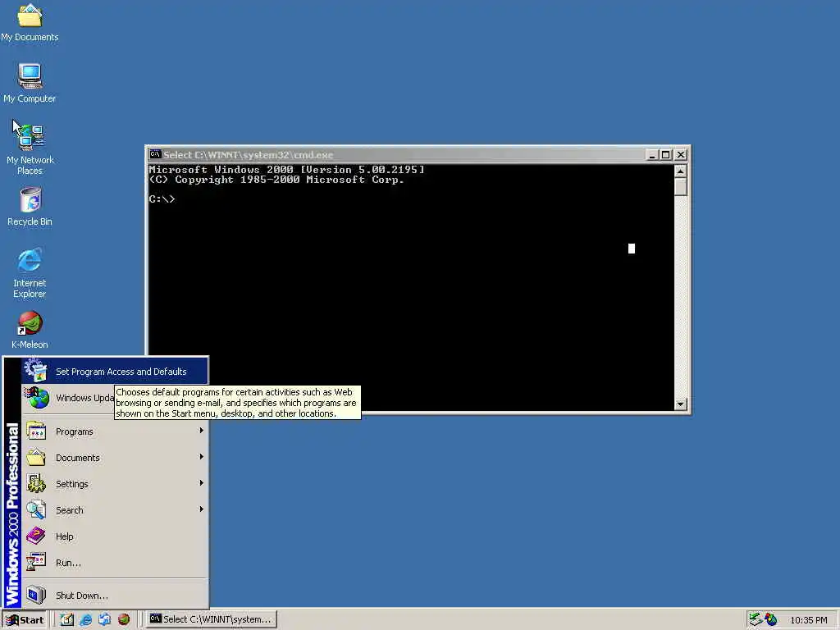Viewport: 840px width, 630px height.
Task: Click the cmd window scroll up arrow
Action: 680,171
